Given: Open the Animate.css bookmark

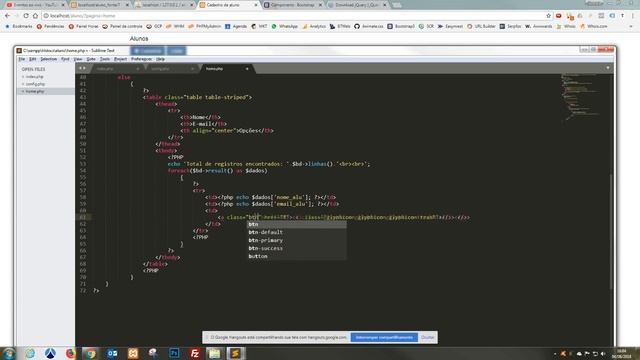Looking at the screenshot, I should pos(369,26).
